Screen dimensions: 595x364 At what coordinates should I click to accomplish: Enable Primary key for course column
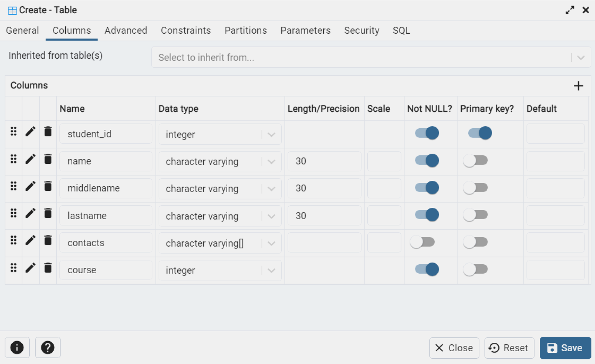[x=475, y=269]
